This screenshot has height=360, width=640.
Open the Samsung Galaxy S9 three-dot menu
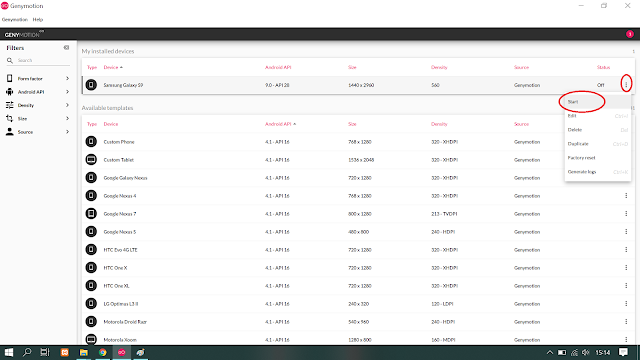pyautogui.click(x=626, y=85)
